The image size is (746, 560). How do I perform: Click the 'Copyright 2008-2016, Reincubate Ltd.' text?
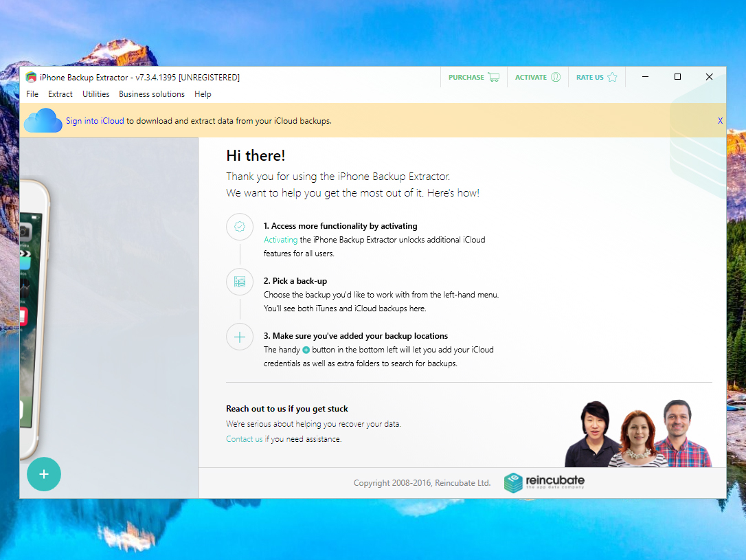pyautogui.click(x=422, y=483)
